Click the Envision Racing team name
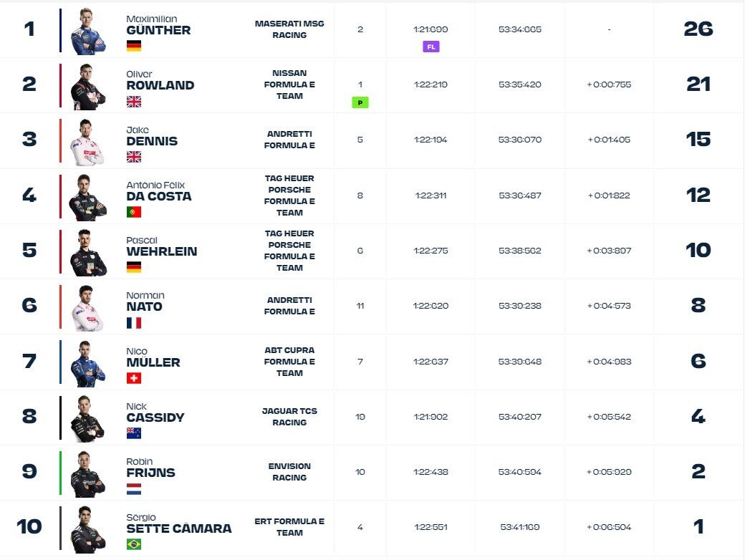This screenshot has height=560, width=755. pyautogui.click(x=289, y=472)
